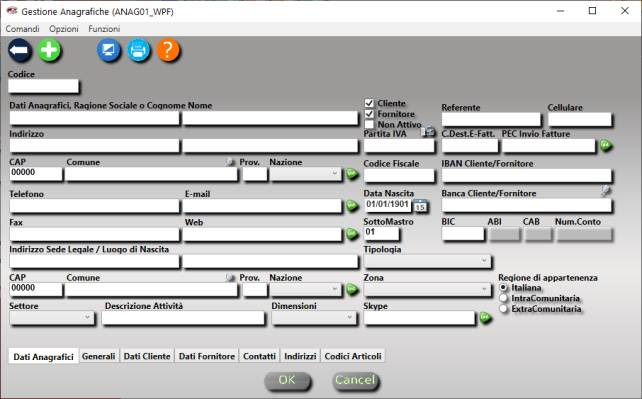642x399 pixels.
Task: Click the first CAP field showing 00000
Action: pyautogui.click(x=36, y=174)
